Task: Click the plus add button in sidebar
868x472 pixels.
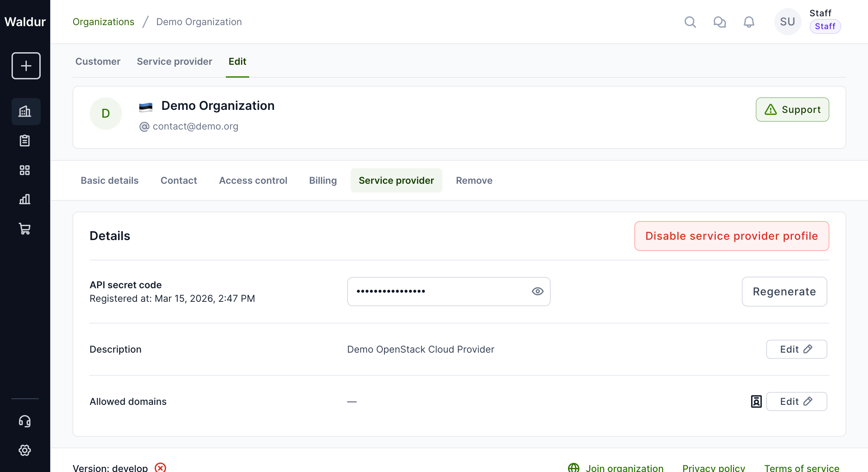Action: click(x=26, y=66)
